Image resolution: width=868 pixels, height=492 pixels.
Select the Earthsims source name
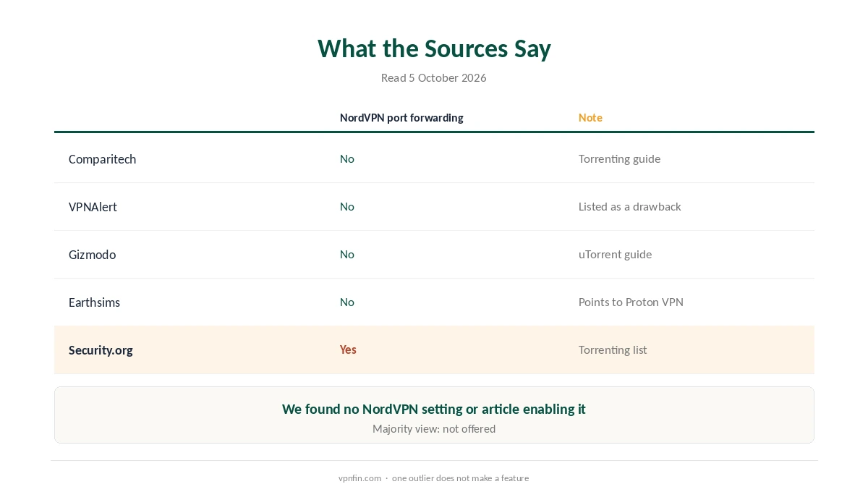click(94, 302)
